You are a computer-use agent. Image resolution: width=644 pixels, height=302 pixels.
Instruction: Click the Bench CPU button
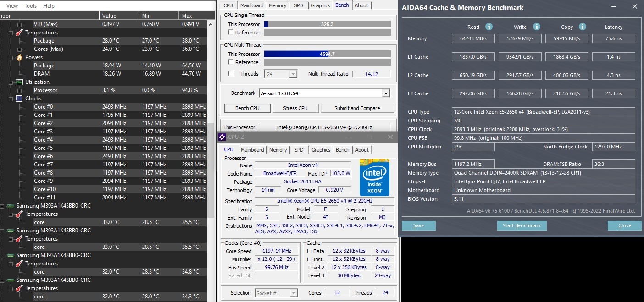(x=247, y=108)
